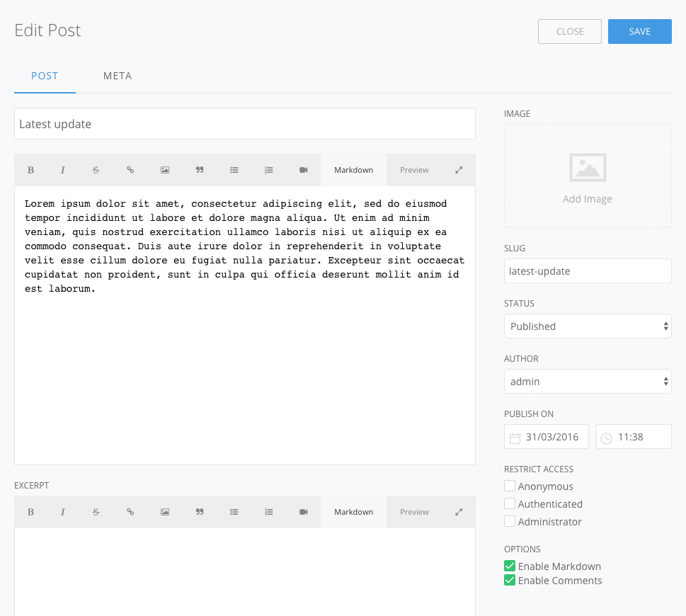Click the Bold icon in post editor toolbar
This screenshot has height=616, width=686.
(30, 170)
